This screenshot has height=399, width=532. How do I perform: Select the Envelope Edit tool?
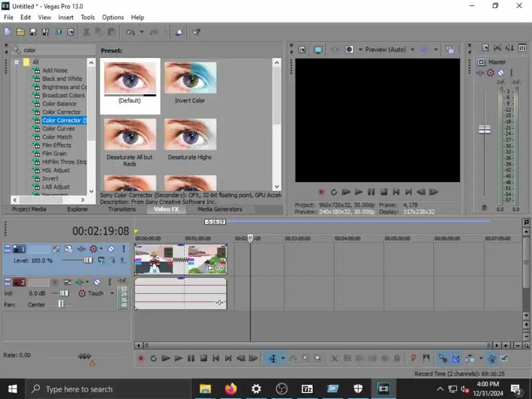tap(293, 358)
